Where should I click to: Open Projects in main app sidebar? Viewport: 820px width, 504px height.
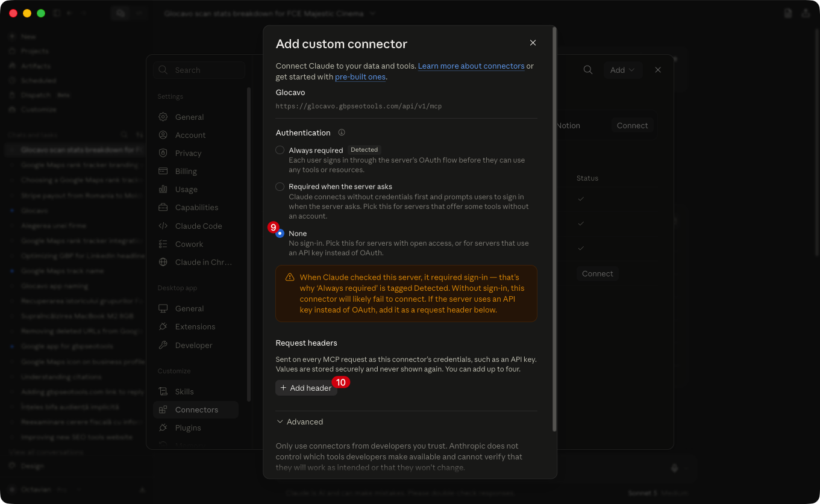click(34, 51)
